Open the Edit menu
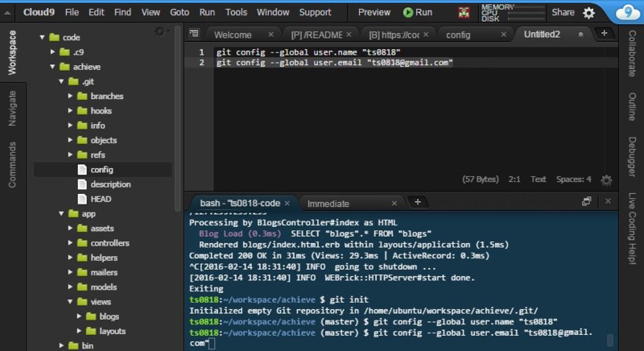Viewport: 644px width, 351px height. [97, 12]
